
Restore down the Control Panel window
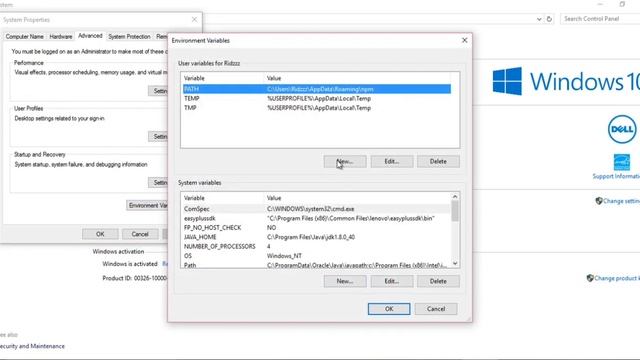point(622,4)
